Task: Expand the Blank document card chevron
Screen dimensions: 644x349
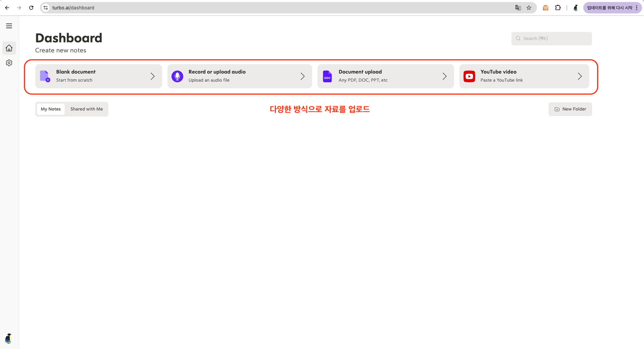Action: pos(153,76)
